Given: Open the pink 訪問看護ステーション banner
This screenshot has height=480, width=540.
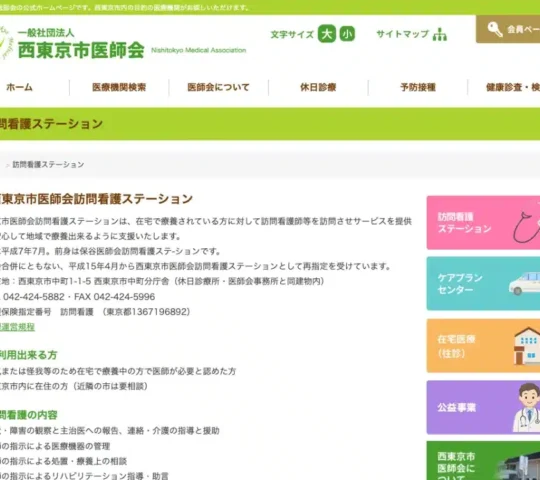Looking at the screenshot, I should (483, 223).
